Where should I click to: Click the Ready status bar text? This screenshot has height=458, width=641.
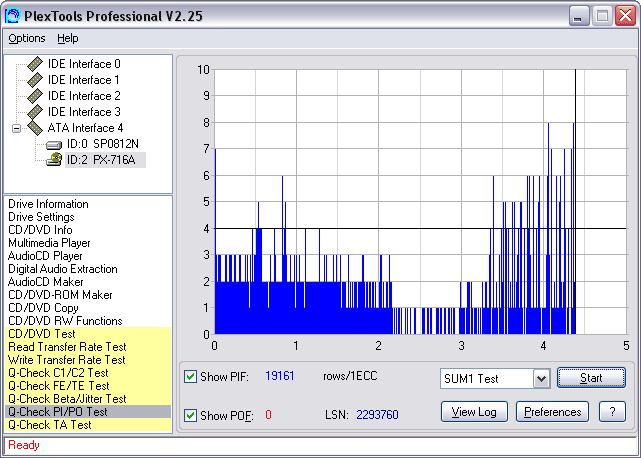click(24, 445)
